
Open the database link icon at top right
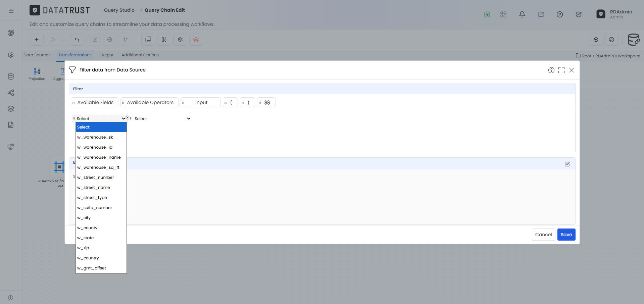(x=634, y=40)
